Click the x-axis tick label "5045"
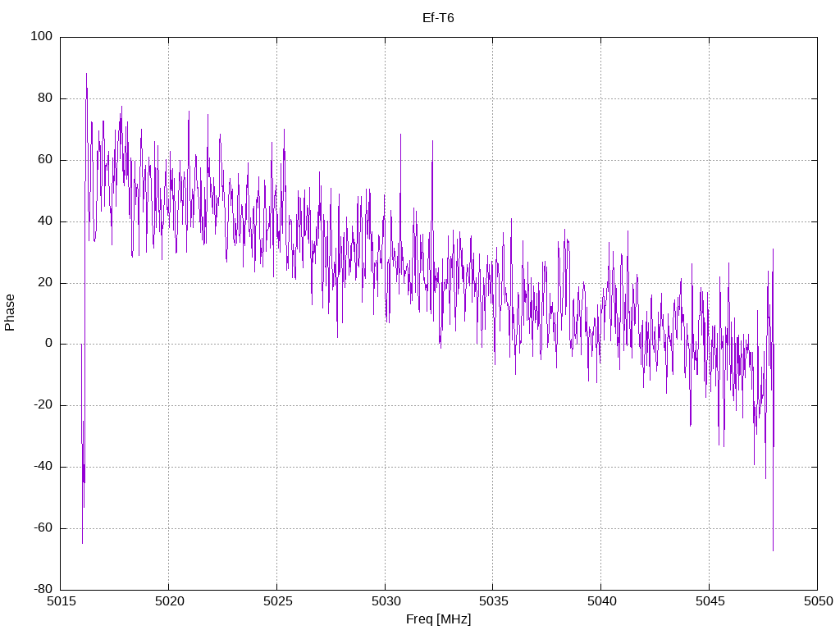This screenshot has width=840, height=630. pos(710,601)
